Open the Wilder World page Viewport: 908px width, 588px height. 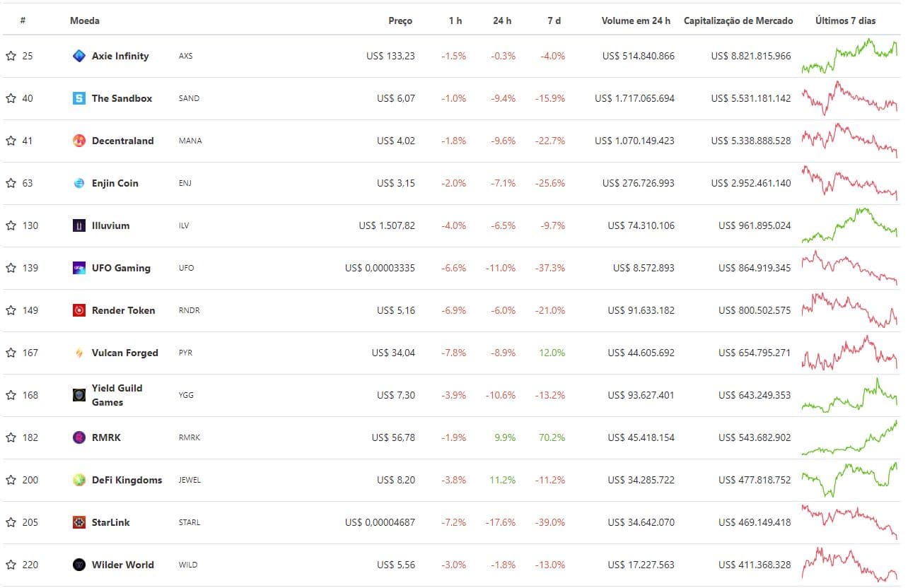[123, 565]
